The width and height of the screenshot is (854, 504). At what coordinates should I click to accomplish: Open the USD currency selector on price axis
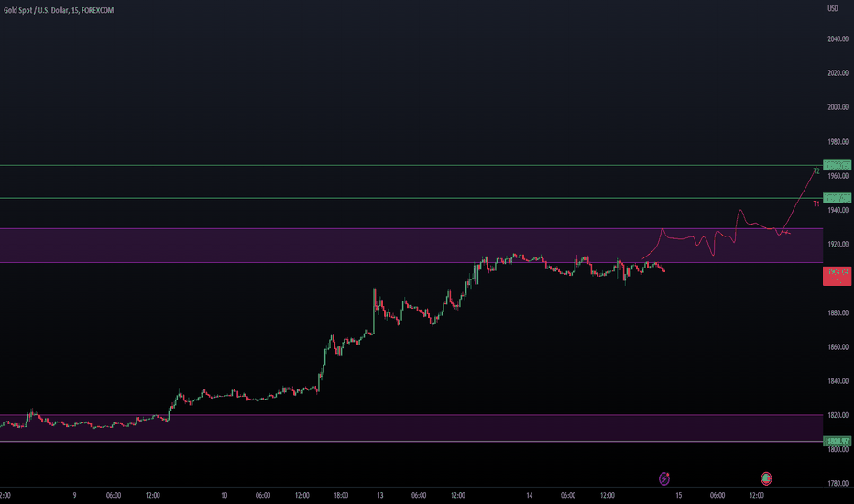pyautogui.click(x=833, y=8)
